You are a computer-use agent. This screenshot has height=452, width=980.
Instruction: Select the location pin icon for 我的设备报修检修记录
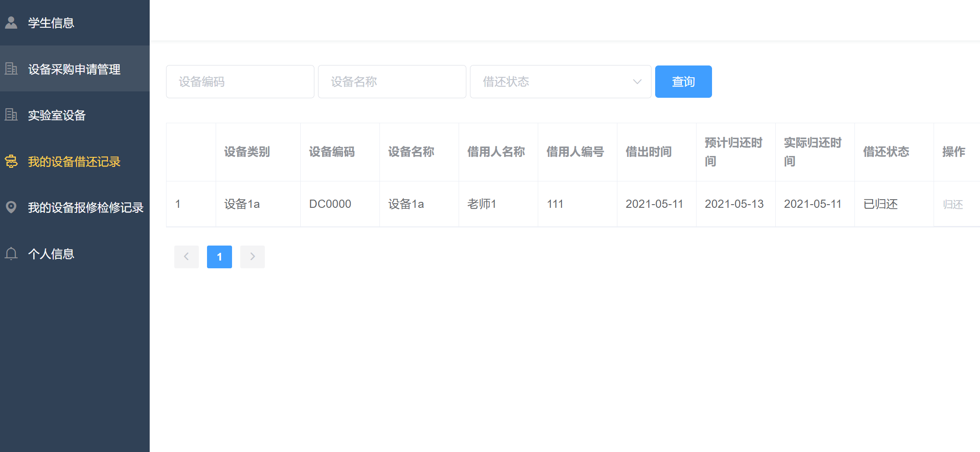(11, 208)
